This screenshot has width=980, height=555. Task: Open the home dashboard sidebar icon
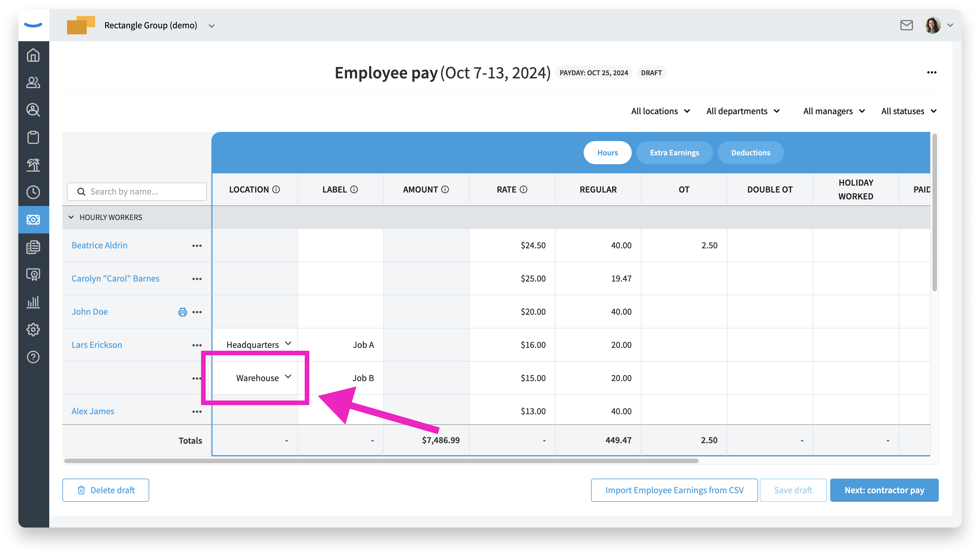pos(33,55)
